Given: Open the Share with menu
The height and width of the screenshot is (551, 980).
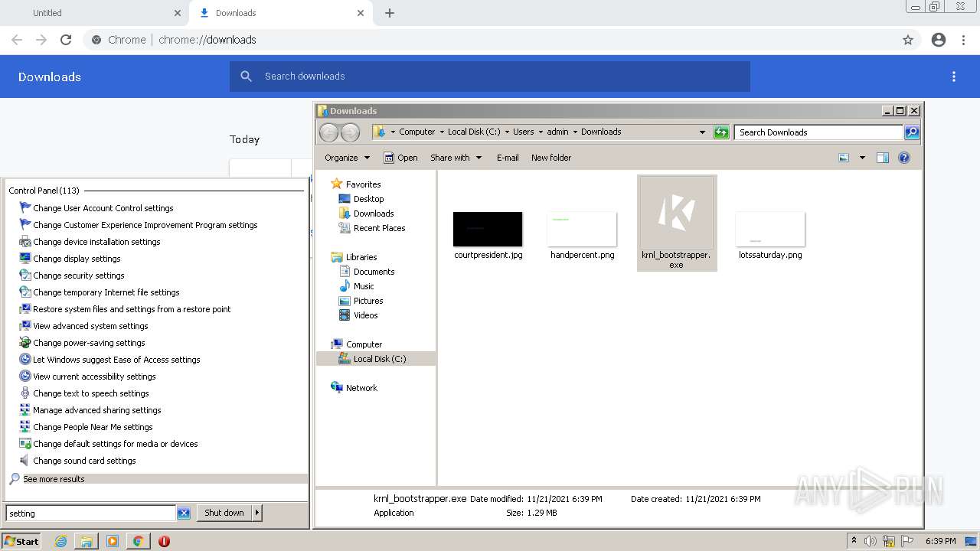Looking at the screenshot, I should point(456,158).
